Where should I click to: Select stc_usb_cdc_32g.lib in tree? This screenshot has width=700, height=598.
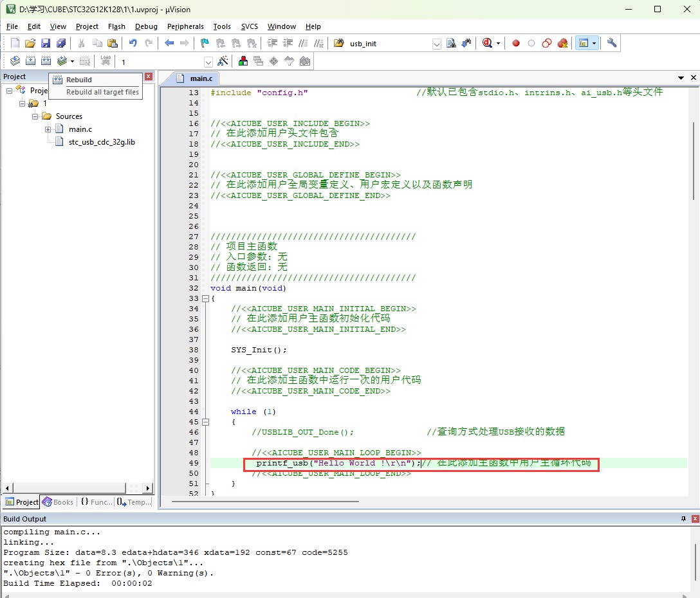(x=102, y=142)
